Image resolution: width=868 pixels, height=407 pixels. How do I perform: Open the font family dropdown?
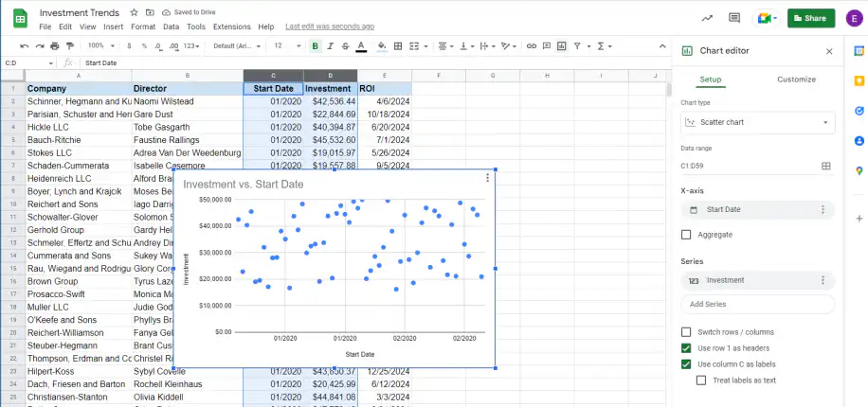point(237,45)
